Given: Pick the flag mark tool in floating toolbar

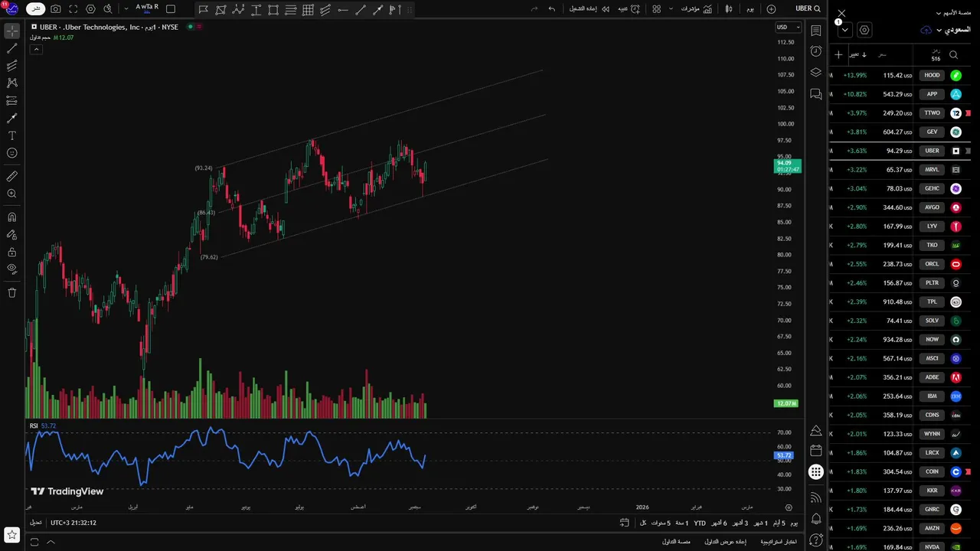Looking at the screenshot, I should (204, 10).
